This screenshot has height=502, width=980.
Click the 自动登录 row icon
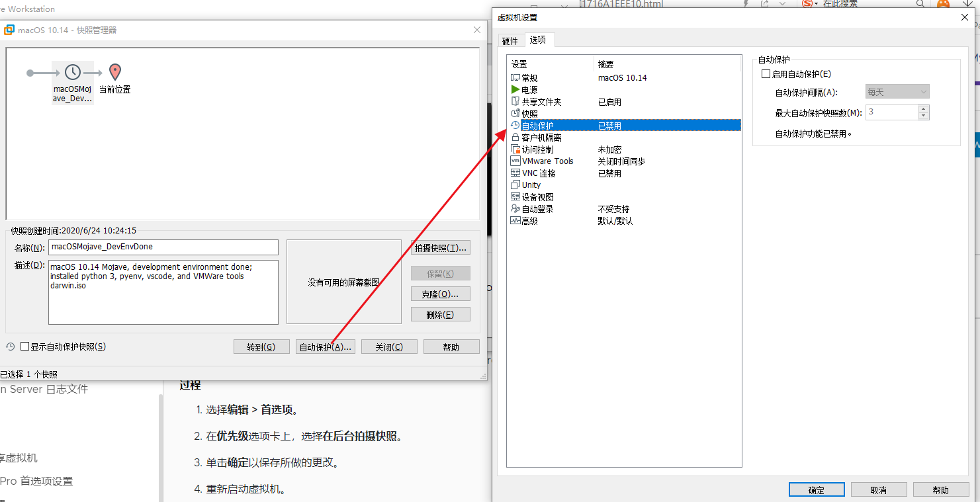515,208
